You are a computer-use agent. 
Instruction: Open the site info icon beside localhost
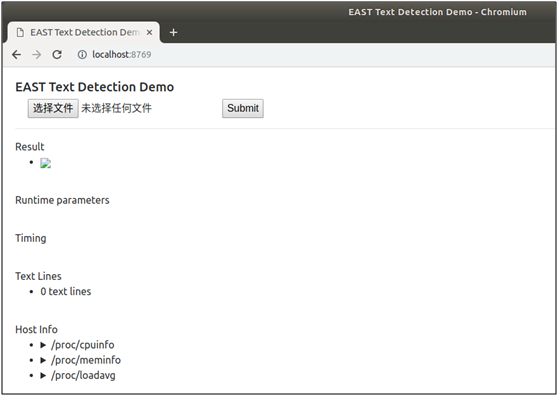point(82,55)
